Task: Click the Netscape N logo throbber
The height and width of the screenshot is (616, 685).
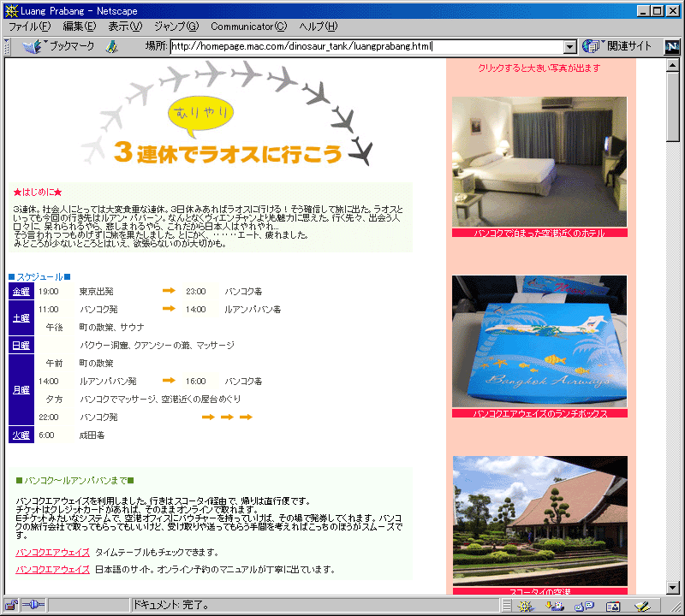Action: tap(671, 46)
